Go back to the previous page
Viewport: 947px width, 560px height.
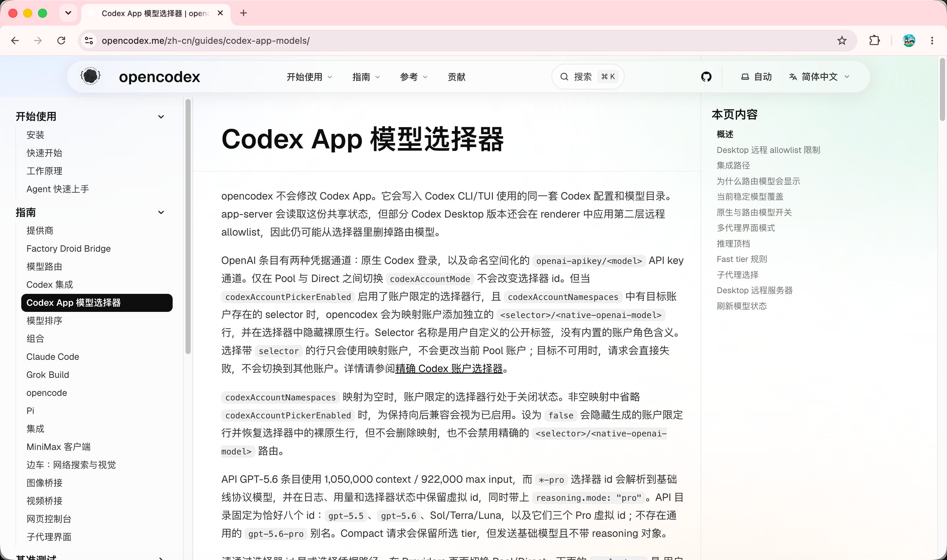pos(15,40)
